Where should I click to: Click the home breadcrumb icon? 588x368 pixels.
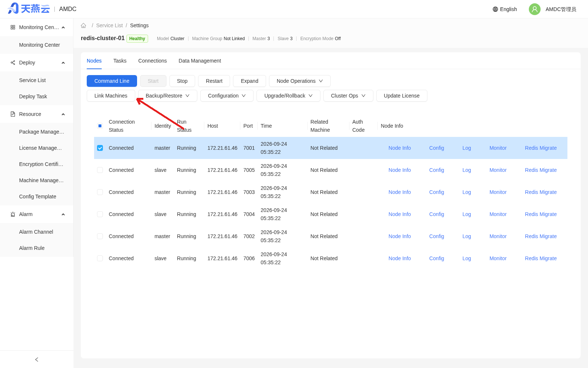(x=83, y=25)
